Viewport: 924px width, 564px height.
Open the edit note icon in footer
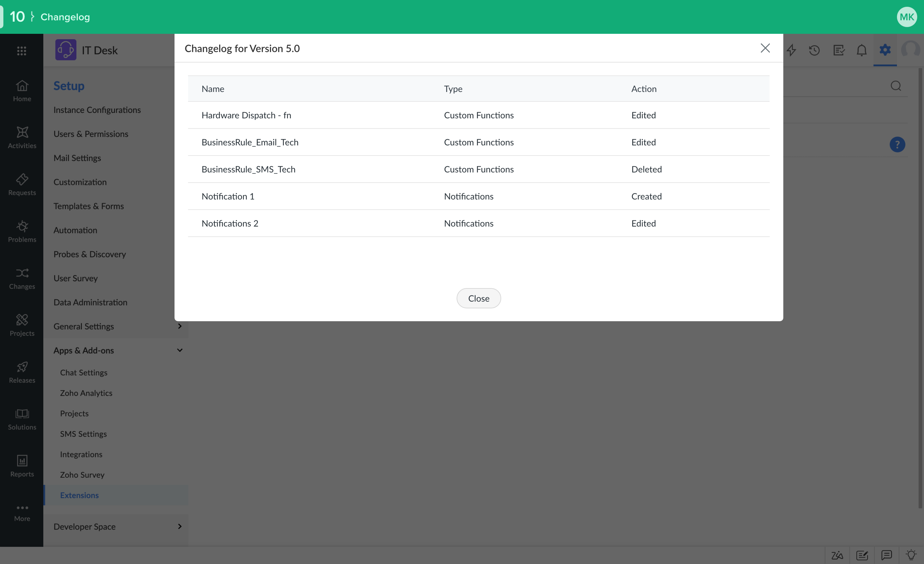[x=862, y=555]
